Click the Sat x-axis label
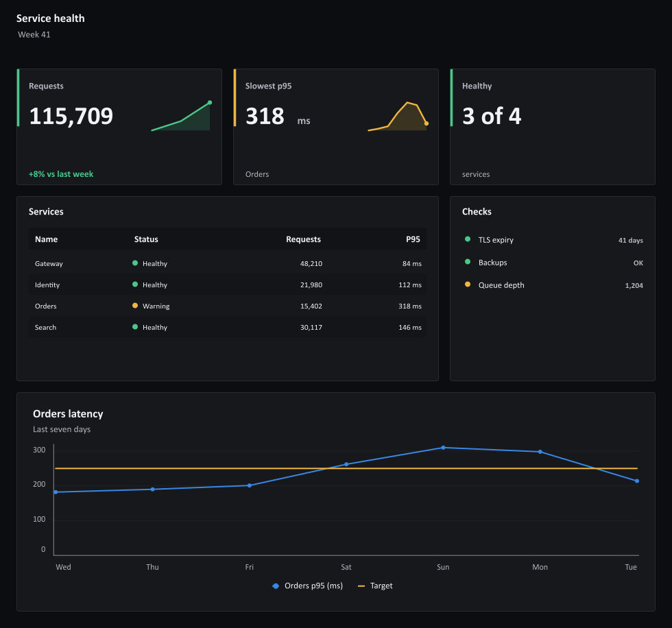 (346, 567)
